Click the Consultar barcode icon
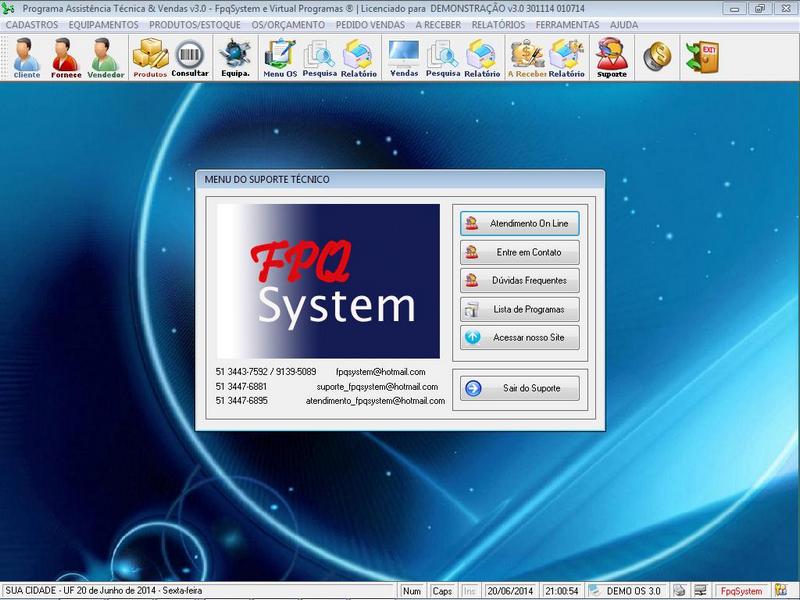 click(190, 58)
